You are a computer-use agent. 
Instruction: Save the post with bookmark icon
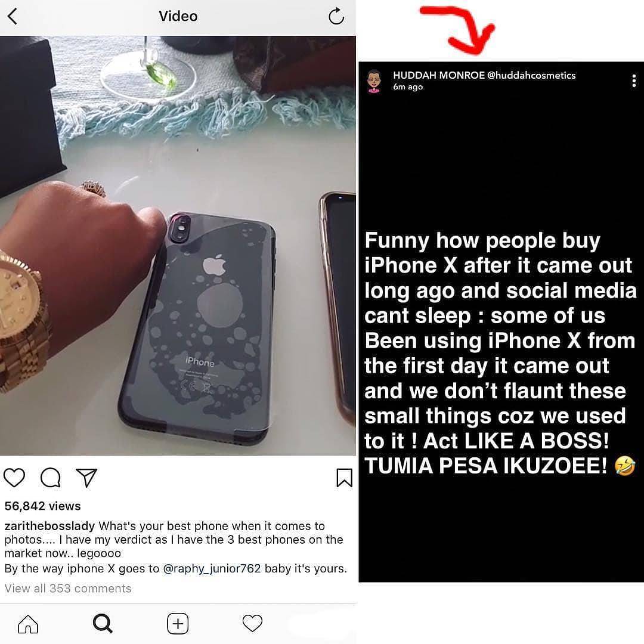tap(344, 478)
